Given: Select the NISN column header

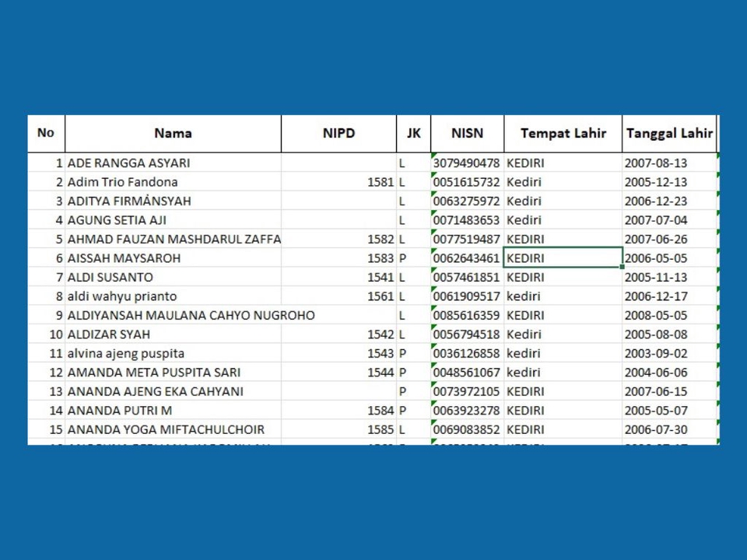Looking at the screenshot, I should [467, 133].
